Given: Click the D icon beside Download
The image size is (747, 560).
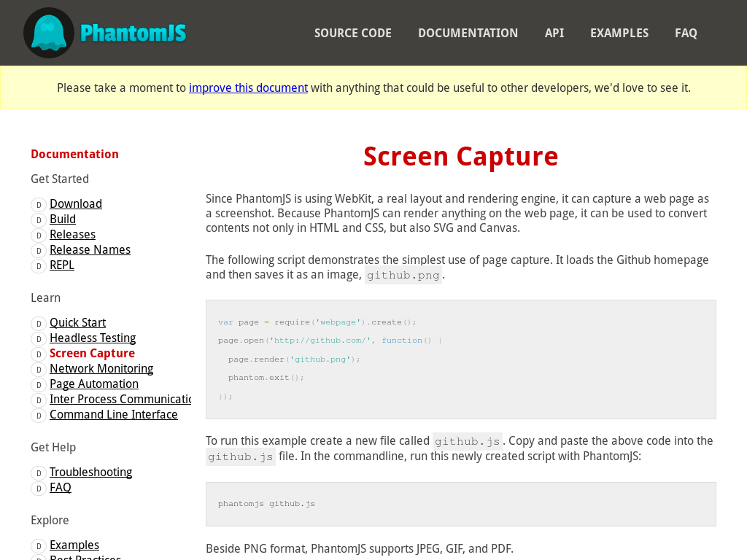Looking at the screenshot, I should click(x=39, y=205).
